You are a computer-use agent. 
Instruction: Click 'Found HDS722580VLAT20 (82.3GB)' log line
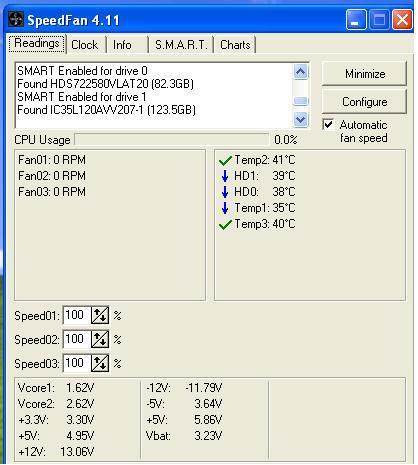pos(105,84)
